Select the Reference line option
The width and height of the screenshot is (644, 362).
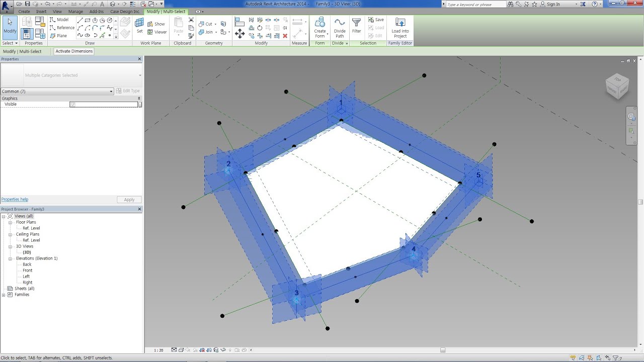(x=62, y=28)
